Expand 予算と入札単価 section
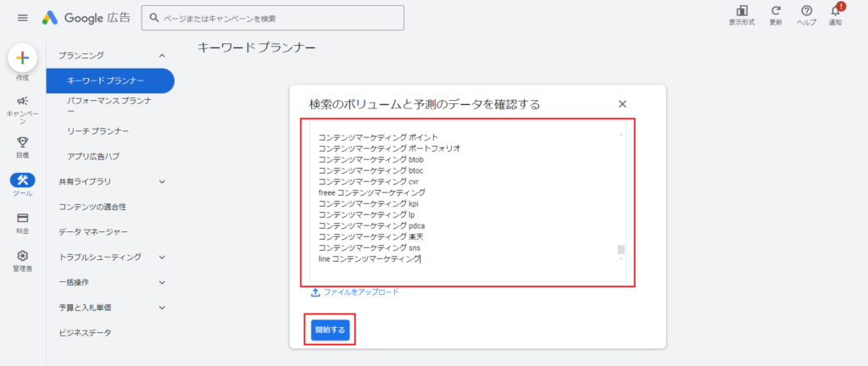Viewport: 868px width, 366px height. pos(162,308)
